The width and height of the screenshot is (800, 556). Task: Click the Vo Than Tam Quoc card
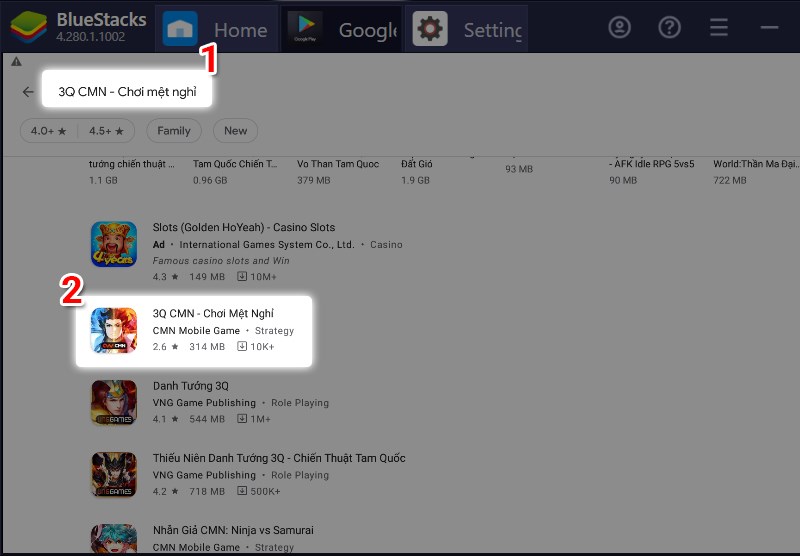338,172
